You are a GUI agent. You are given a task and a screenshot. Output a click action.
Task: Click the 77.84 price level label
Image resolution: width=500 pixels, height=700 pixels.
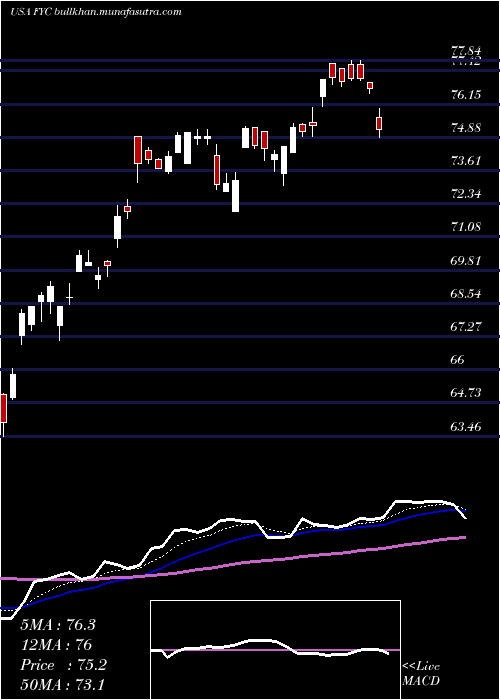click(x=466, y=52)
